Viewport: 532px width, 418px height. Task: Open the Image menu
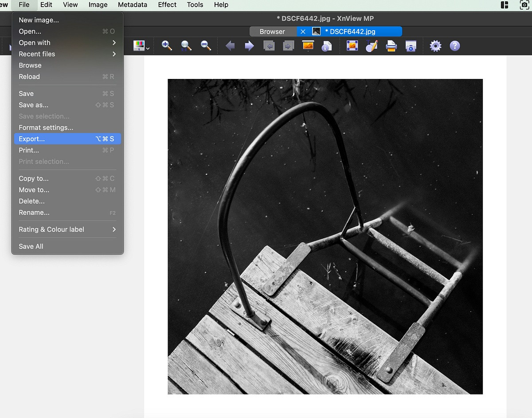point(98,5)
